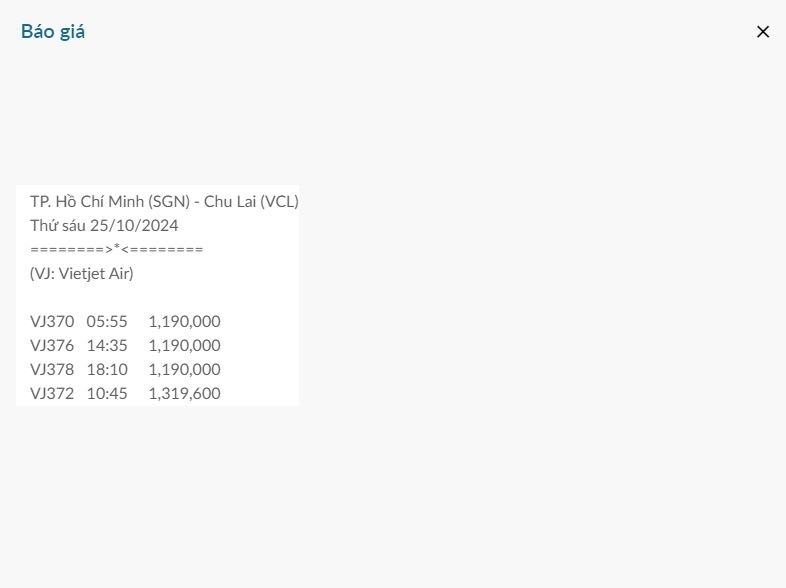
Task: Click the (SGN) airport code text
Action: click(169, 201)
